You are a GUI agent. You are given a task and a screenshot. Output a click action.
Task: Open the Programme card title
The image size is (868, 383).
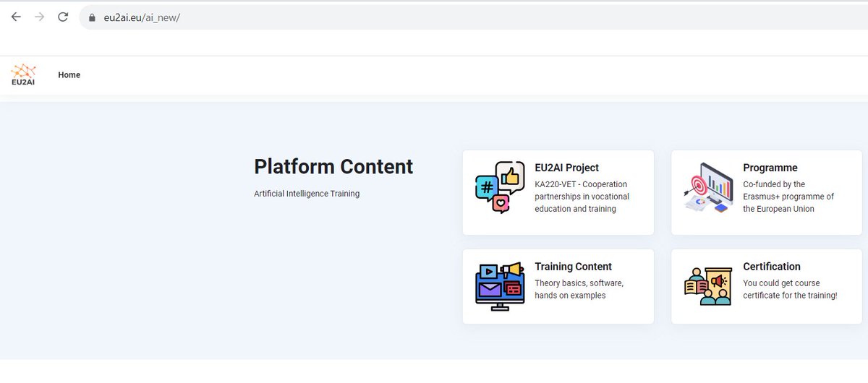tap(770, 168)
